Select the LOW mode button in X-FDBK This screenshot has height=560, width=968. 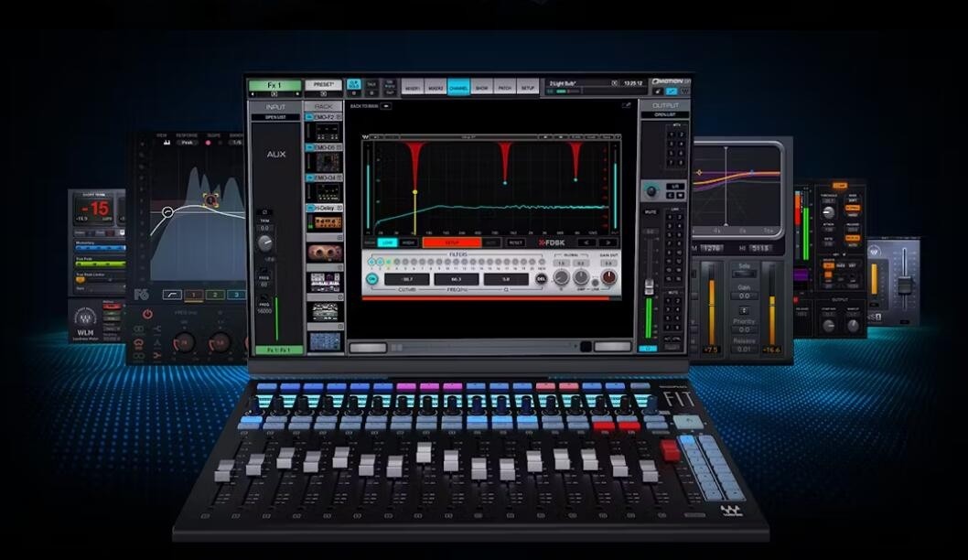387,242
